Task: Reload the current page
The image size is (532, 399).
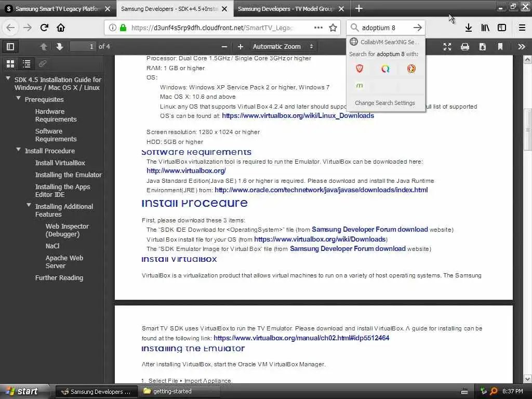Action: (44, 28)
